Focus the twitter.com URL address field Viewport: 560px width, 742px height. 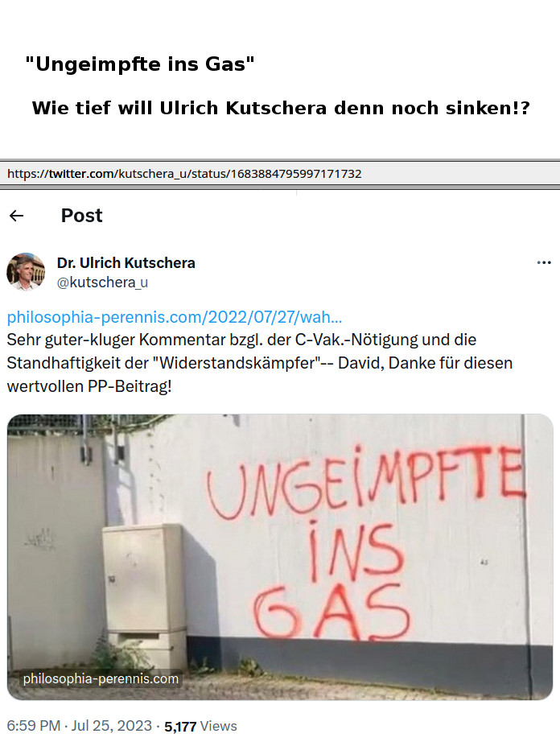280,174
